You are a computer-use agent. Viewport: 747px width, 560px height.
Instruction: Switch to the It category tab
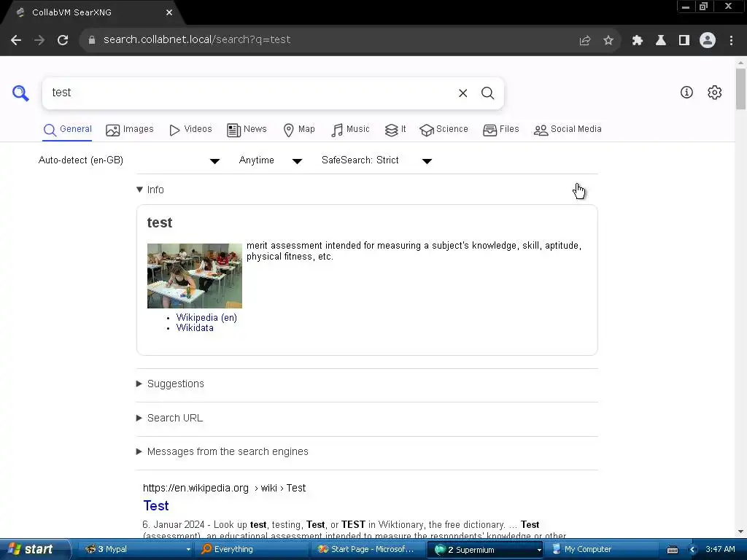click(395, 130)
